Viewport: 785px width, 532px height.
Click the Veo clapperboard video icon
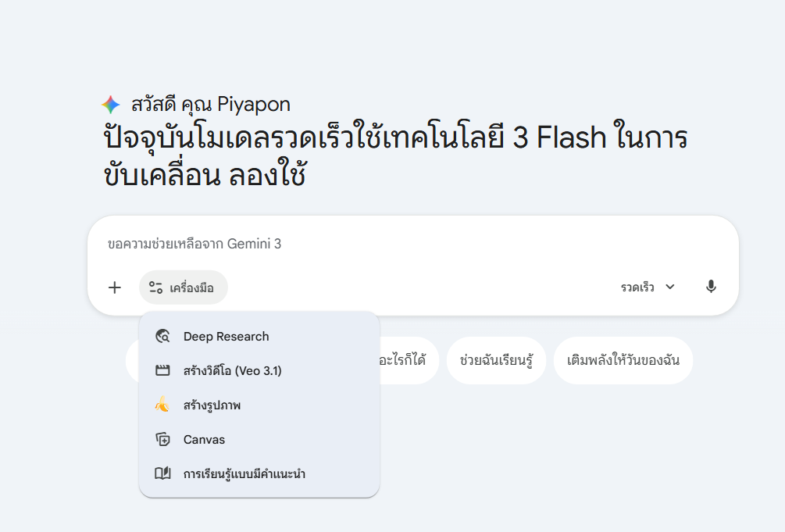click(x=162, y=371)
